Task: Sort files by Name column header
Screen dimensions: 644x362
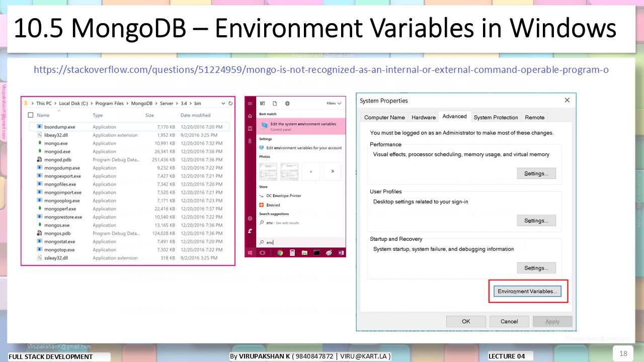Action: pyautogui.click(x=43, y=115)
